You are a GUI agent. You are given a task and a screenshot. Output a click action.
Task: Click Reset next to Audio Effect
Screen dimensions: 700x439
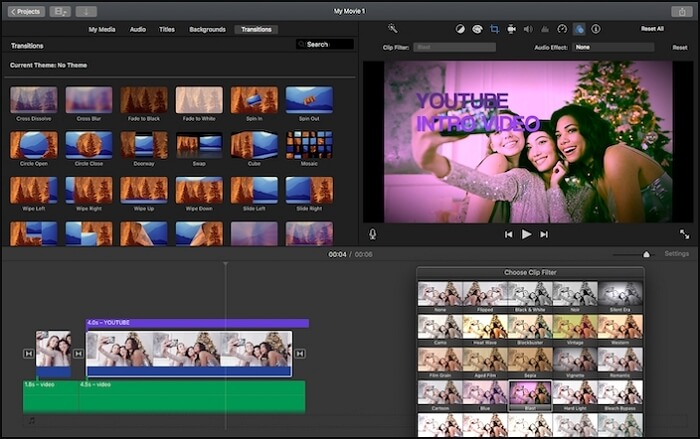point(680,47)
